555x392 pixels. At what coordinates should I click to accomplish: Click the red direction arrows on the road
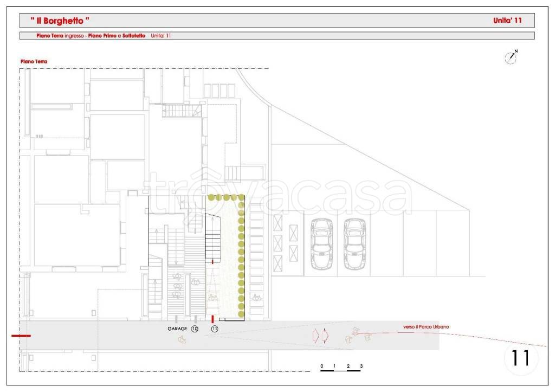(x=320, y=336)
